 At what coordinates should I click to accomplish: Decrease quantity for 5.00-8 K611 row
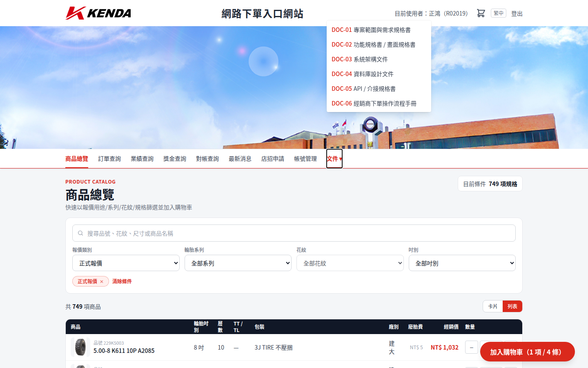pyautogui.click(x=472, y=348)
